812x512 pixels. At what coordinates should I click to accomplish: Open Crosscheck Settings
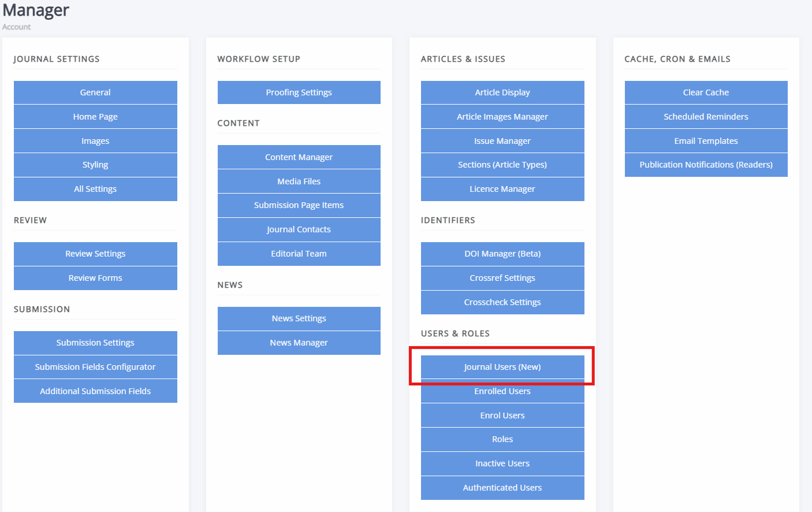(502, 302)
